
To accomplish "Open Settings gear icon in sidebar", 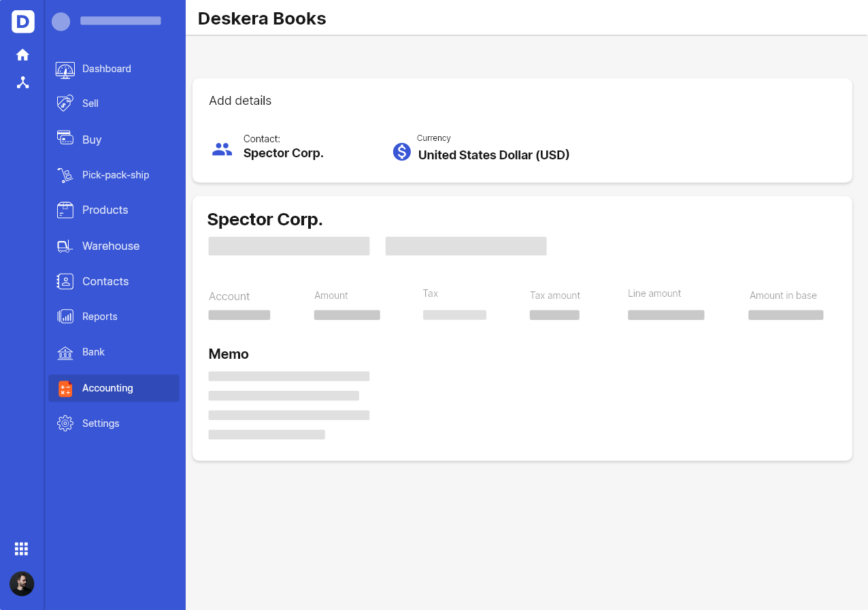I will click(x=65, y=423).
